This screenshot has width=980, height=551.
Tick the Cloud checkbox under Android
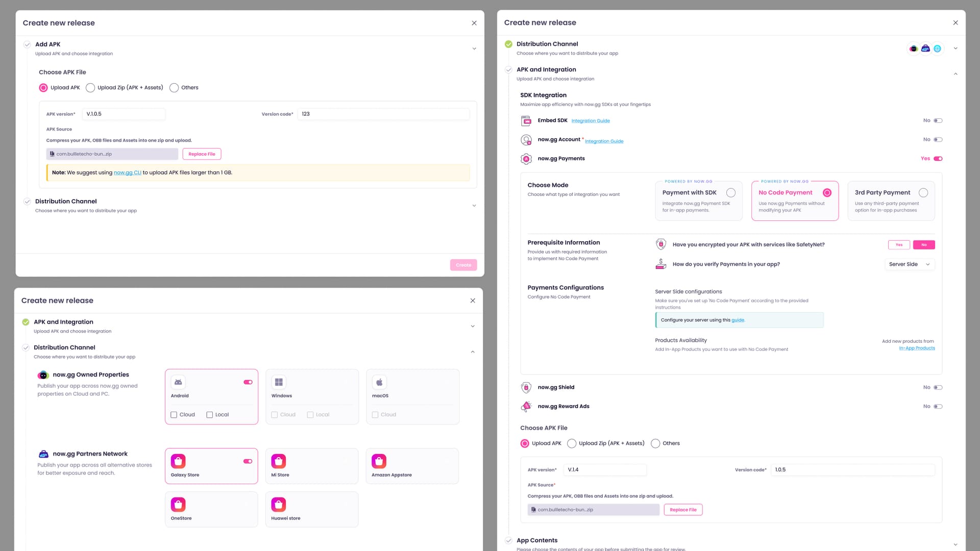click(x=174, y=415)
